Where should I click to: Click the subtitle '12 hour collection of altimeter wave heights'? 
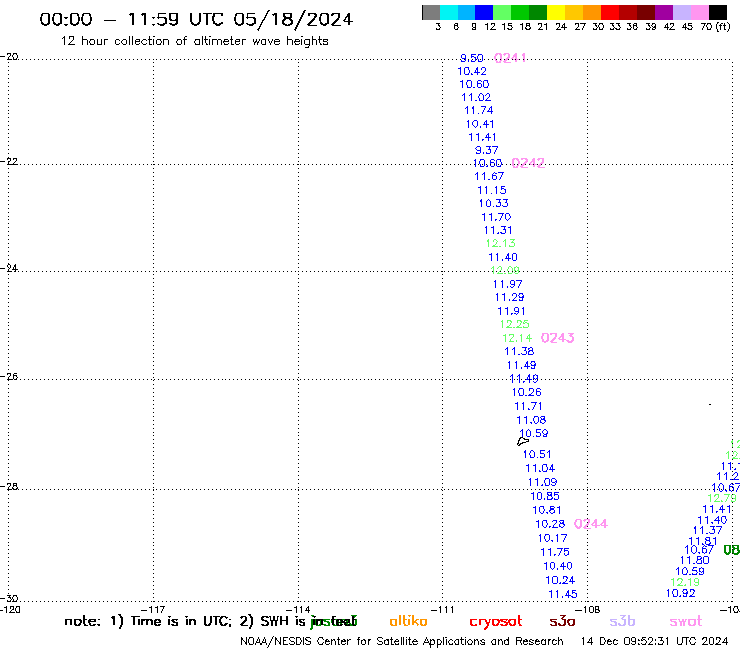(195, 41)
